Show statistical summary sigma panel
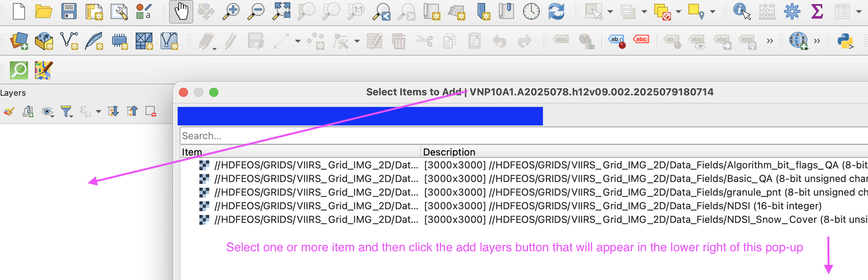 click(x=817, y=11)
